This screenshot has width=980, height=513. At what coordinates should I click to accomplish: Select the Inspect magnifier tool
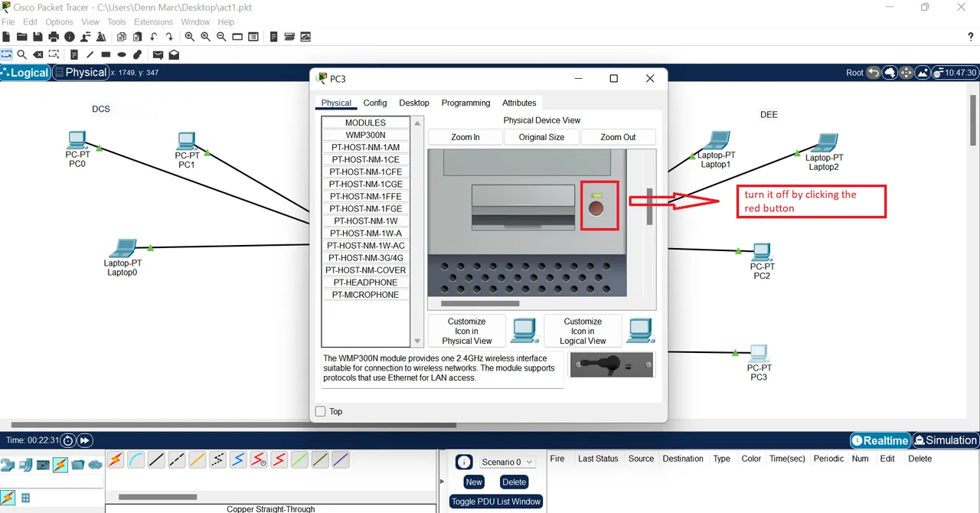22,54
